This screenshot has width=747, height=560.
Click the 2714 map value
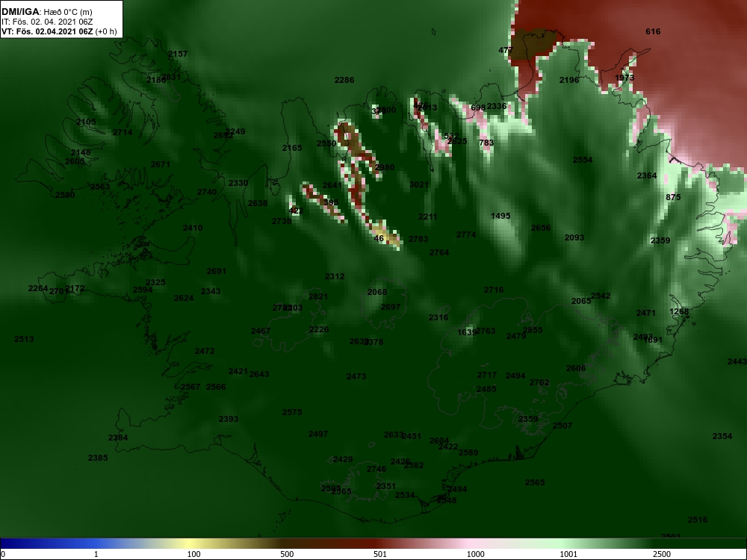123,132
